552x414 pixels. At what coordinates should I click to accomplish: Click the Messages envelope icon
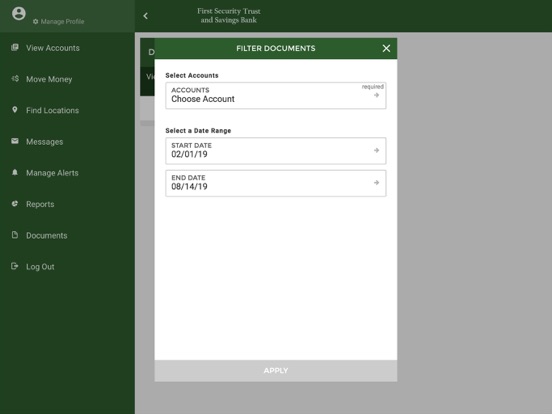(x=15, y=141)
